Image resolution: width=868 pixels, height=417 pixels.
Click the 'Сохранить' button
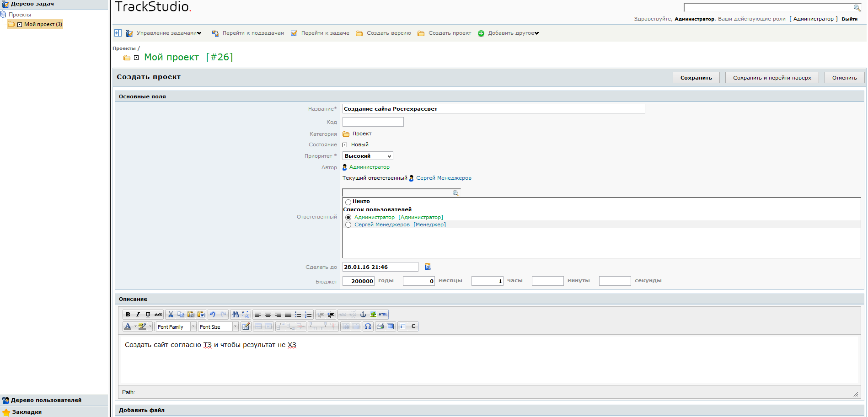click(696, 78)
